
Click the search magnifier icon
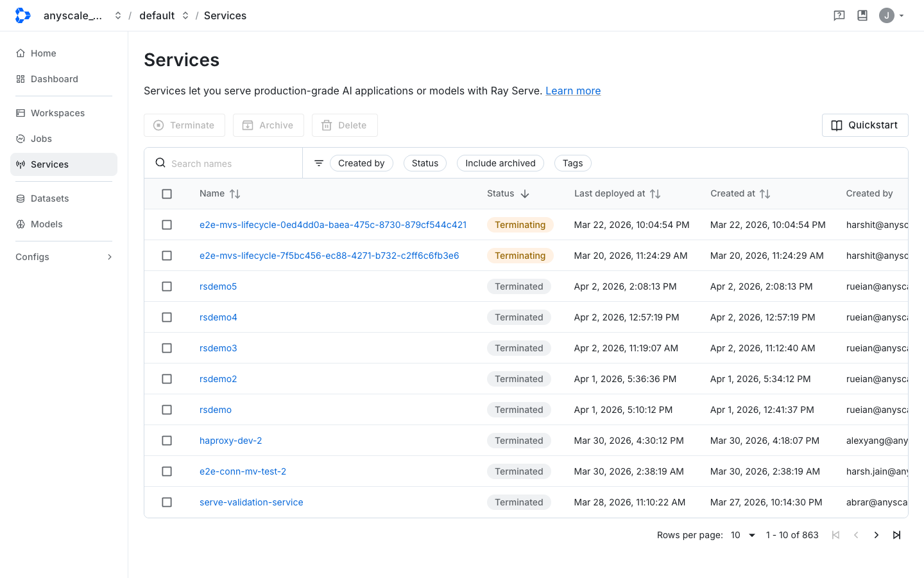tap(160, 163)
